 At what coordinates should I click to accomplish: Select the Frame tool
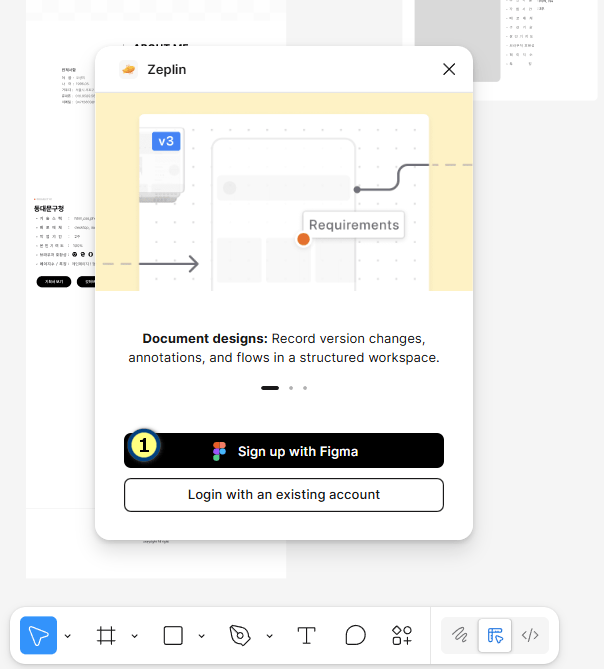[x=106, y=635]
